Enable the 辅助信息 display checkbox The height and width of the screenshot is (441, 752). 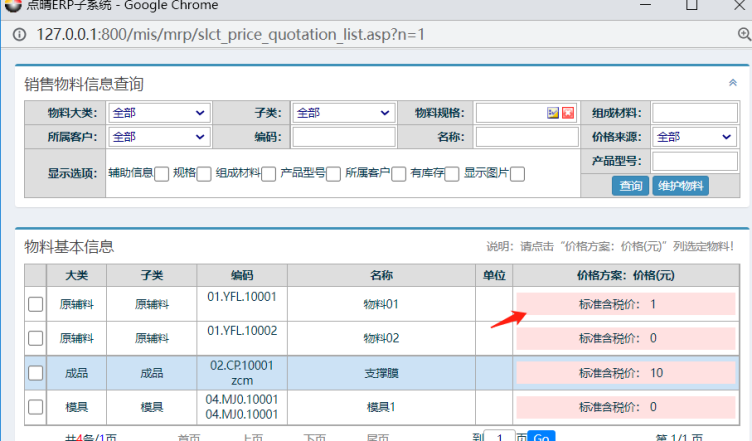(x=162, y=174)
